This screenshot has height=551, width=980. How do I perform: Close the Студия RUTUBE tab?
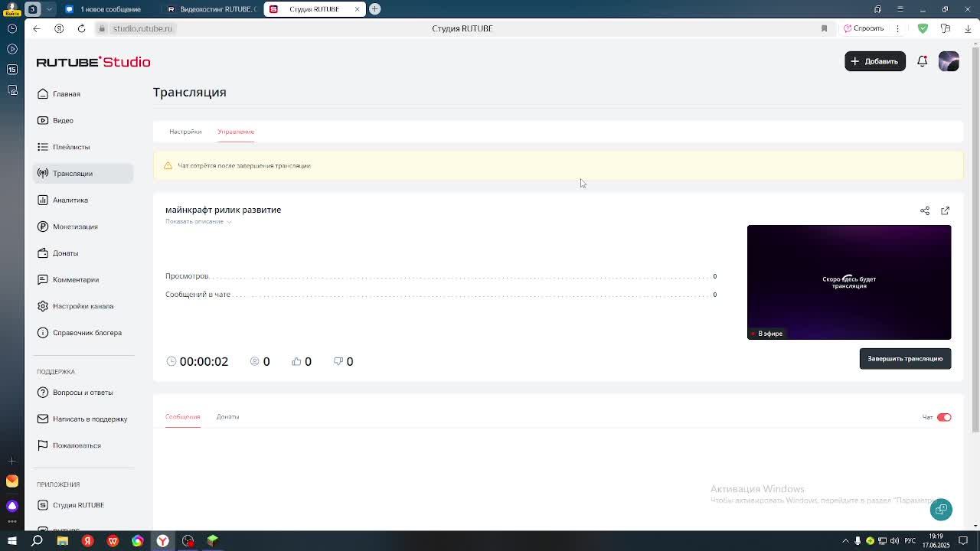(357, 9)
